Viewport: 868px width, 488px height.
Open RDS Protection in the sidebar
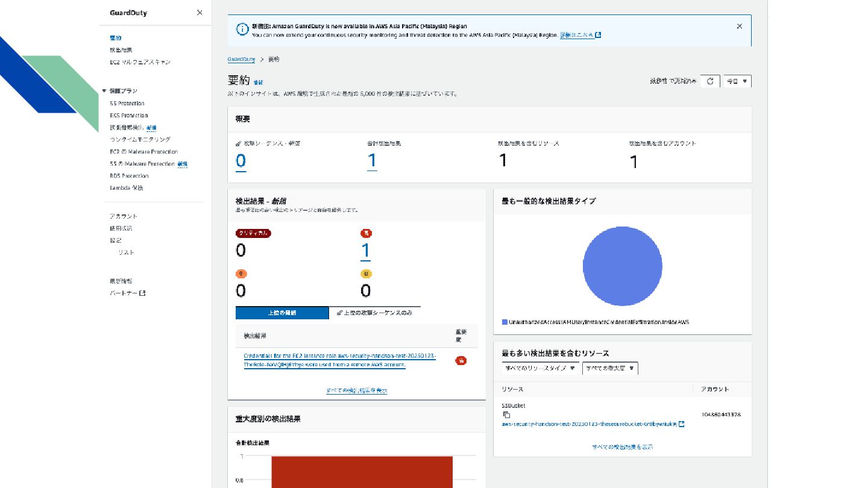tap(129, 175)
